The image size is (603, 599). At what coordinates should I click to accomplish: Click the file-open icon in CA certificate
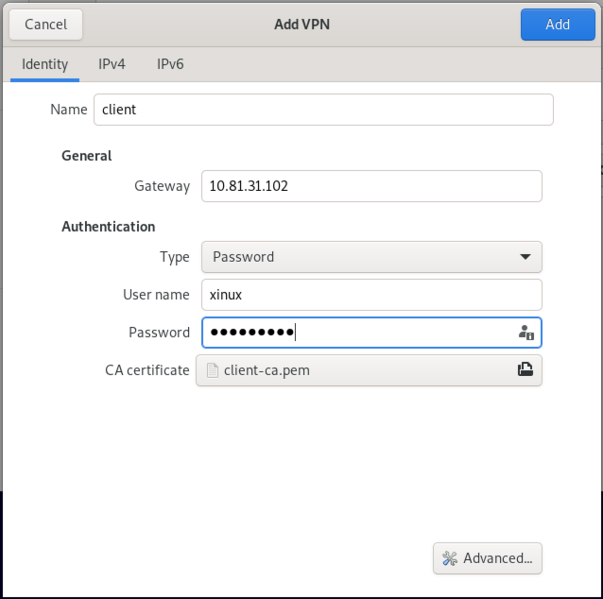[x=525, y=370]
